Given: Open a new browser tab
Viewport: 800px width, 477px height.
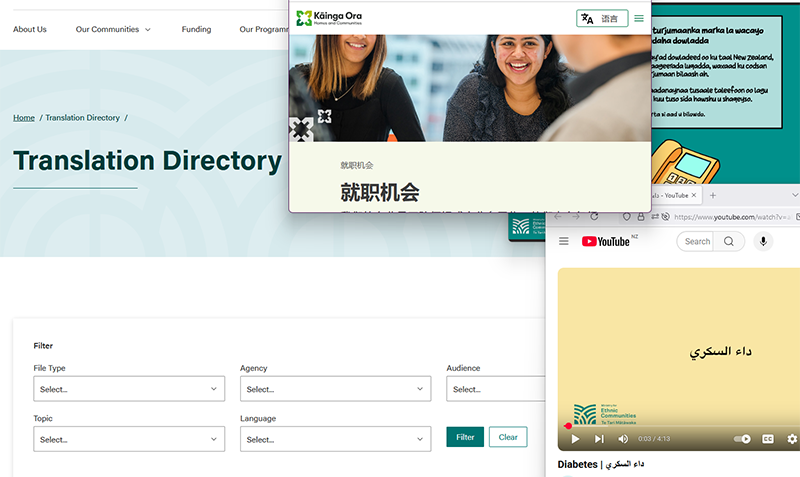Looking at the screenshot, I should point(713,195).
